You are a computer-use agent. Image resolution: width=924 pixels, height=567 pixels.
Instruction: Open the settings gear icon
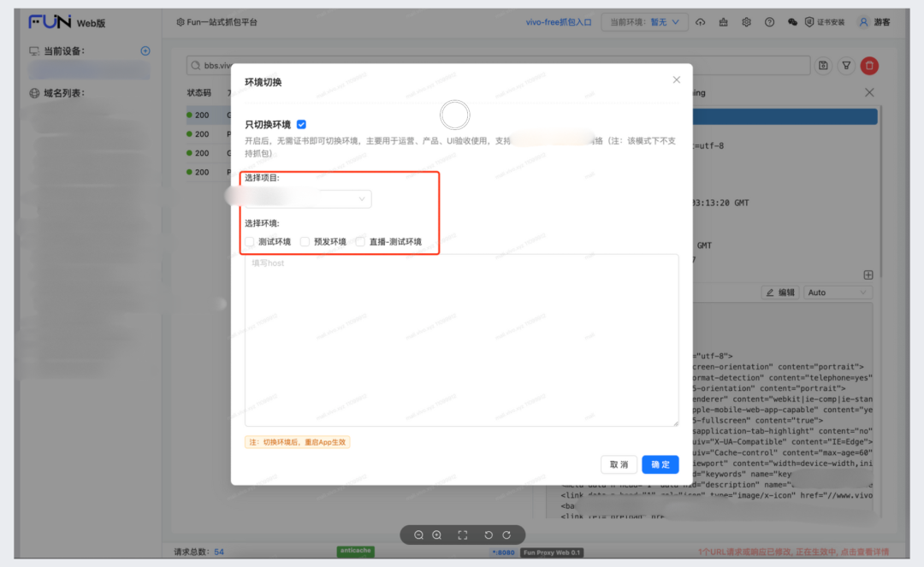click(x=746, y=22)
